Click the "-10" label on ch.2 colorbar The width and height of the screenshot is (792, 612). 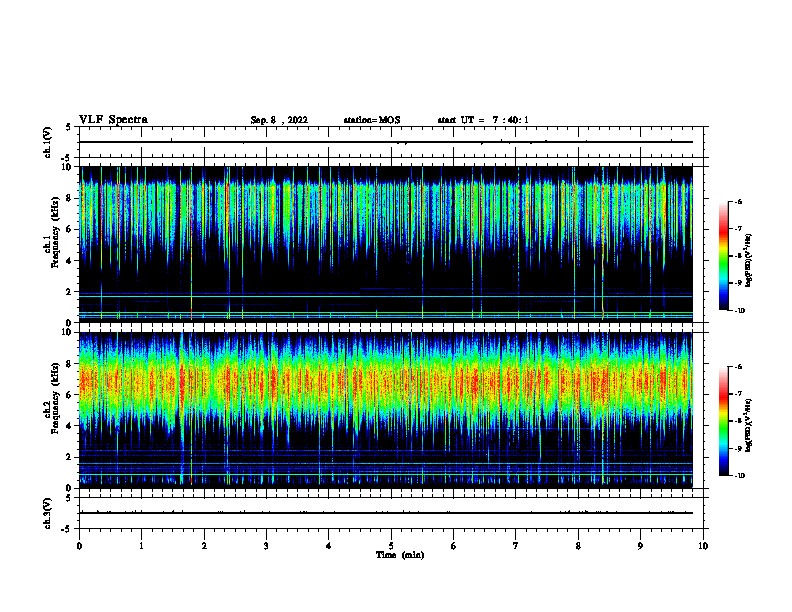(740, 476)
